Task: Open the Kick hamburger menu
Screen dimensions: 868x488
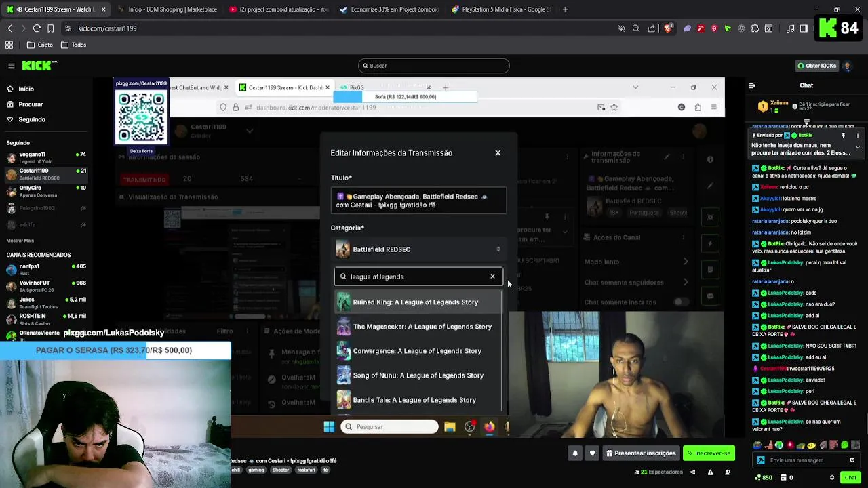Action: (12, 66)
